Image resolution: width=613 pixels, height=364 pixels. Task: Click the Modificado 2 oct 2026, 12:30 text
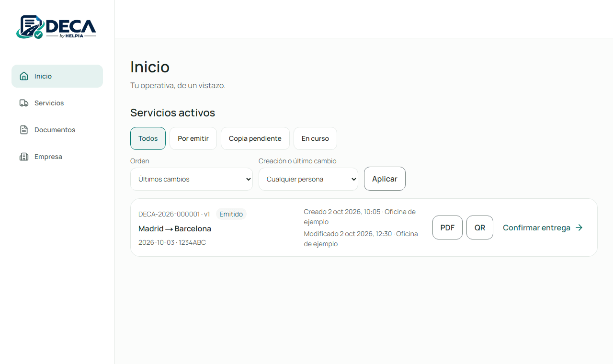[361, 239]
